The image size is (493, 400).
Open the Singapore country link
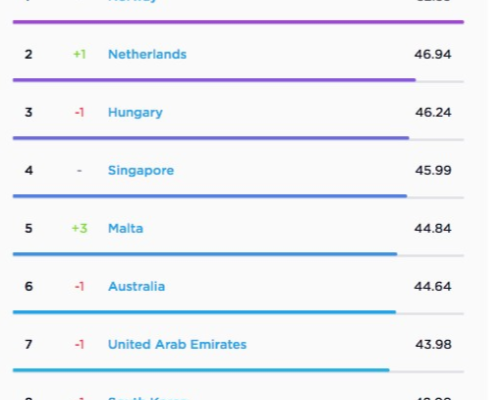[141, 171]
